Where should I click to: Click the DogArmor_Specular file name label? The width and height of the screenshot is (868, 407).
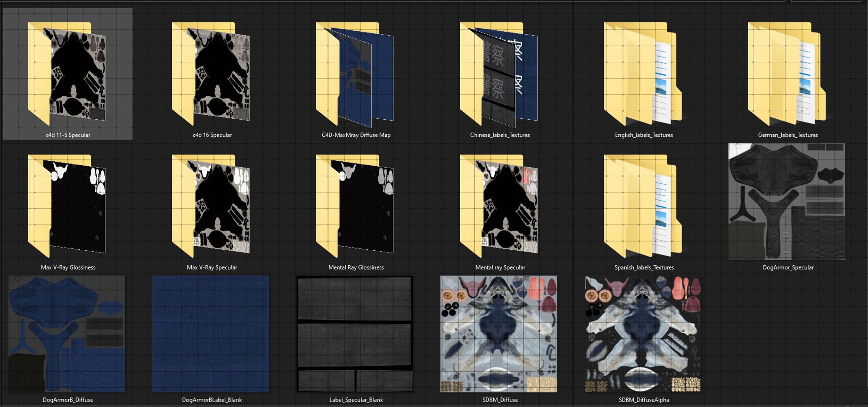(x=788, y=267)
